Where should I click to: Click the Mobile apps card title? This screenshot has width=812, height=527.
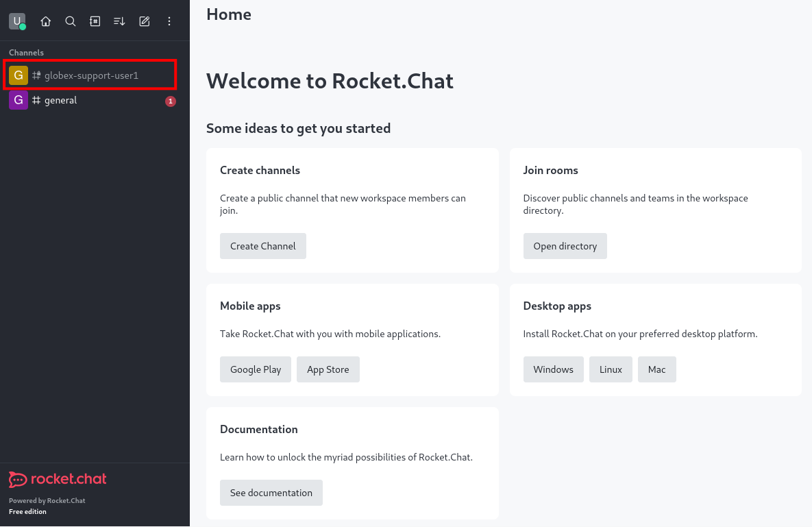(250, 306)
